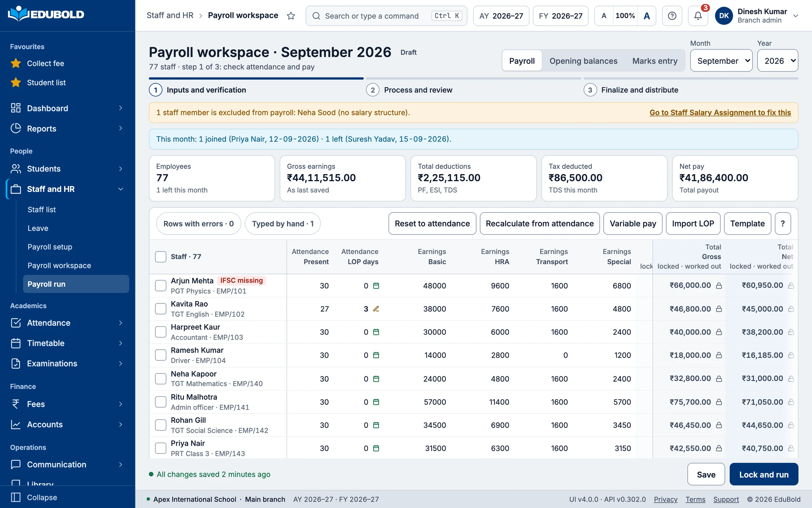Screen dimensions: 812x508
Task: Filter by Typed by hand · 1 chip
Action: coord(283,224)
